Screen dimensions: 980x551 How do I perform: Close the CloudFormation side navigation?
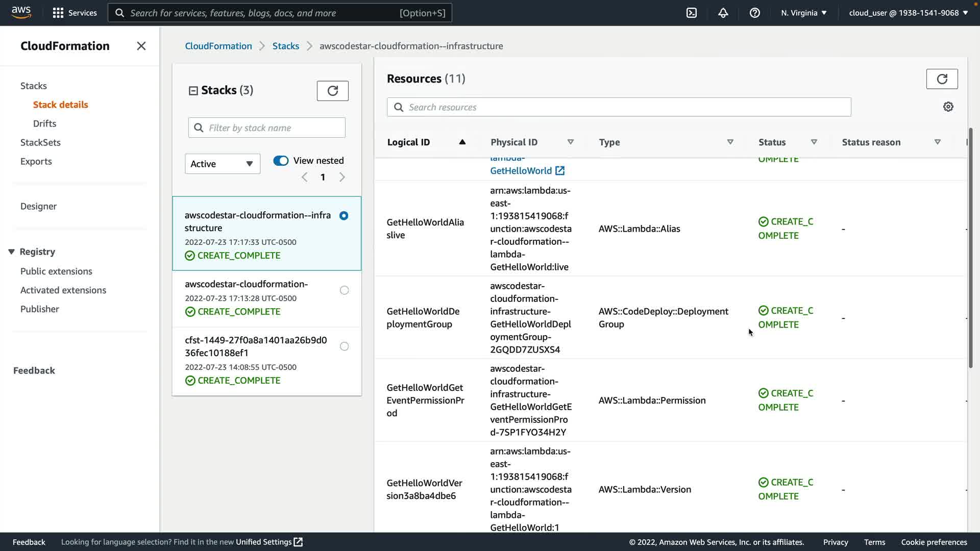(x=141, y=46)
